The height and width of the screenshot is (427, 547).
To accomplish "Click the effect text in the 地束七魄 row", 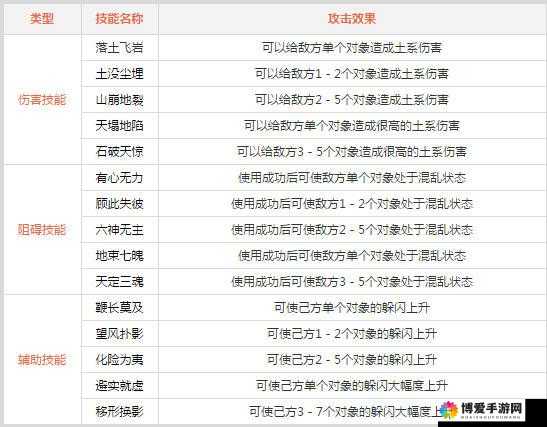I will click(x=352, y=256).
